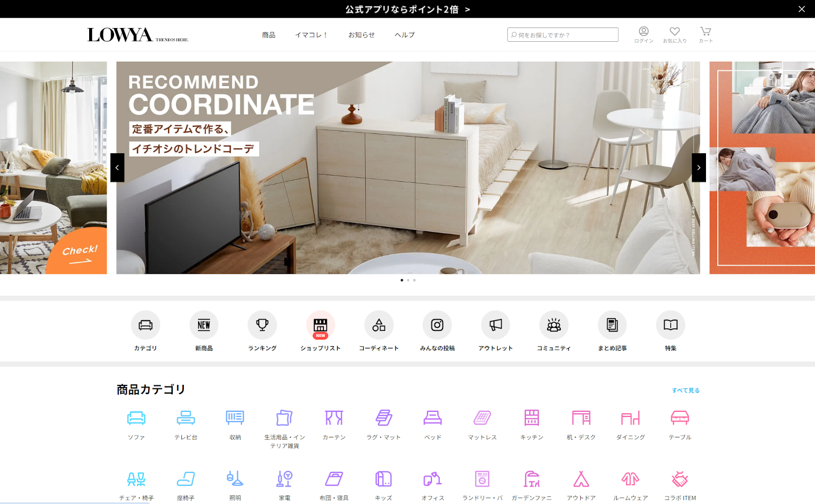This screenshot has height=504, width=815.
Task: Select the キッズ category icon
Action: tap(384, 479)
